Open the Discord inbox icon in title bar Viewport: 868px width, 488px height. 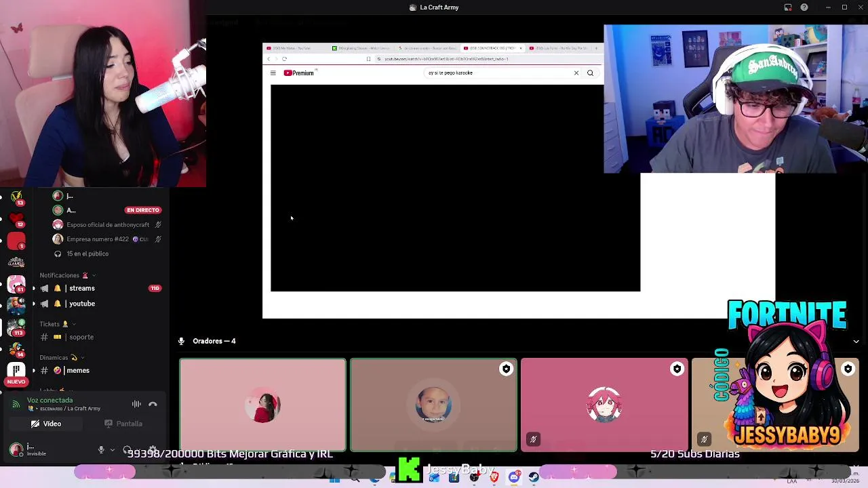click(x=788, y=7)
